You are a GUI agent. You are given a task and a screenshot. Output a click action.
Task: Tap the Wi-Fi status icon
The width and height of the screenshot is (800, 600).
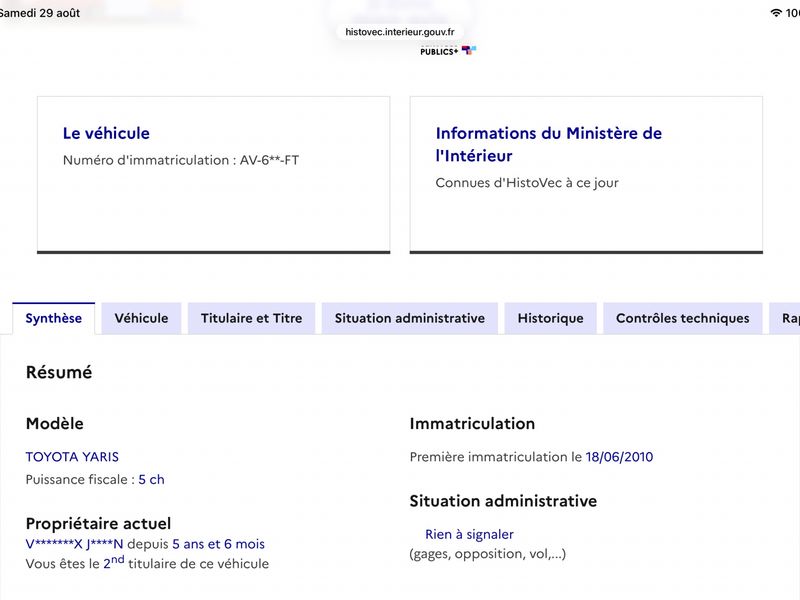(x=776, y=13)
